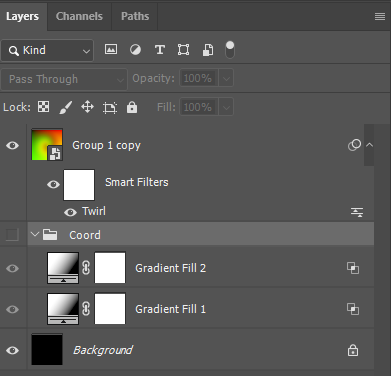This screenshot has width=391, height=376.
Task: Show the Coord group
Action: click(x=12, y=235)
